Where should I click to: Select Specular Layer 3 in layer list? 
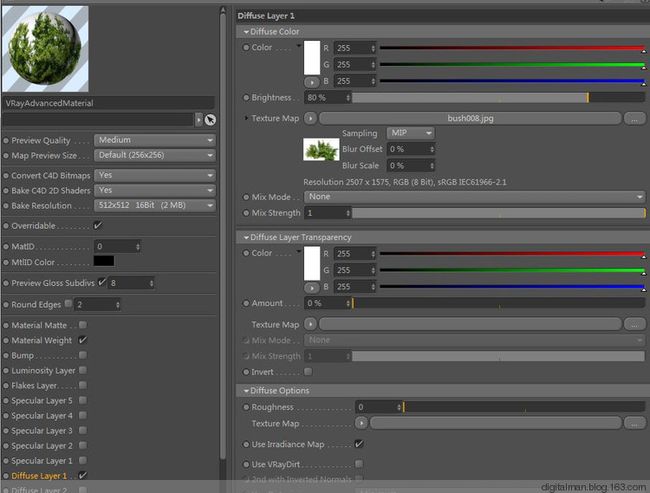[x=42, y=431]
